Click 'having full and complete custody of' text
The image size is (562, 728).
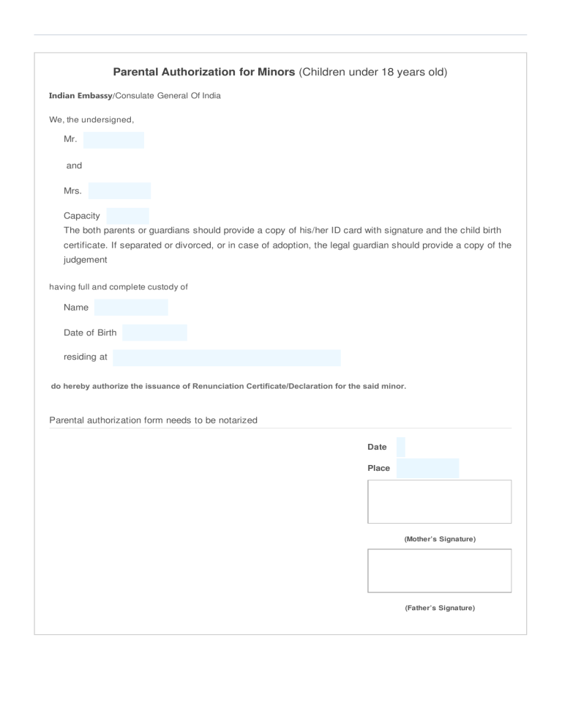point(118,287)
